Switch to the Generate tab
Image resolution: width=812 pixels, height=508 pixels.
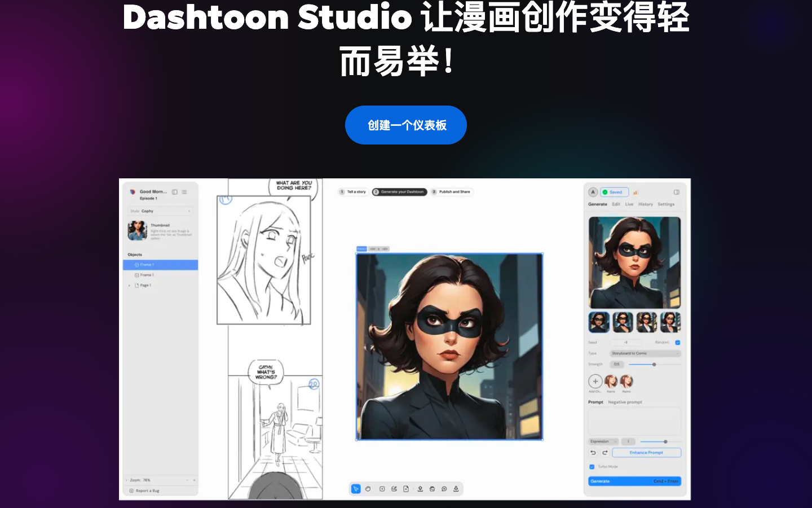pos(598,204)
